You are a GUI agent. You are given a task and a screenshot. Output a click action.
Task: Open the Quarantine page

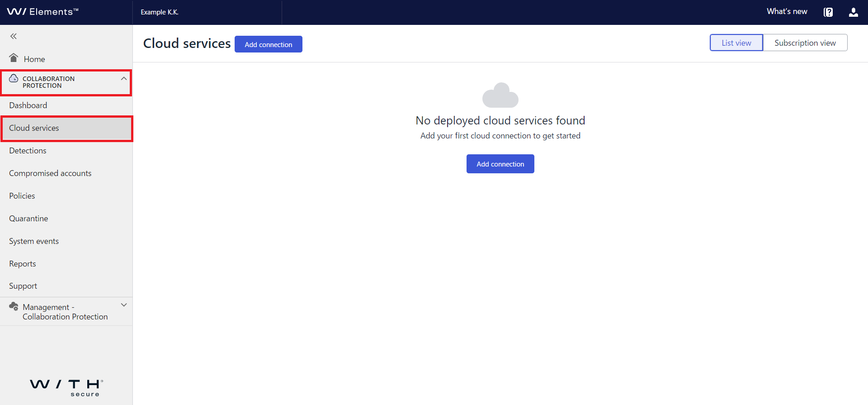click(28, 219)
